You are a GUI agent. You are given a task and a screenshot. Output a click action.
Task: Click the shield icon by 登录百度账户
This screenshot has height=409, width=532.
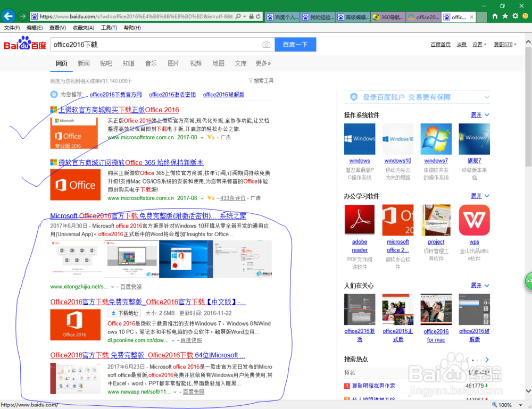[354, 97]
